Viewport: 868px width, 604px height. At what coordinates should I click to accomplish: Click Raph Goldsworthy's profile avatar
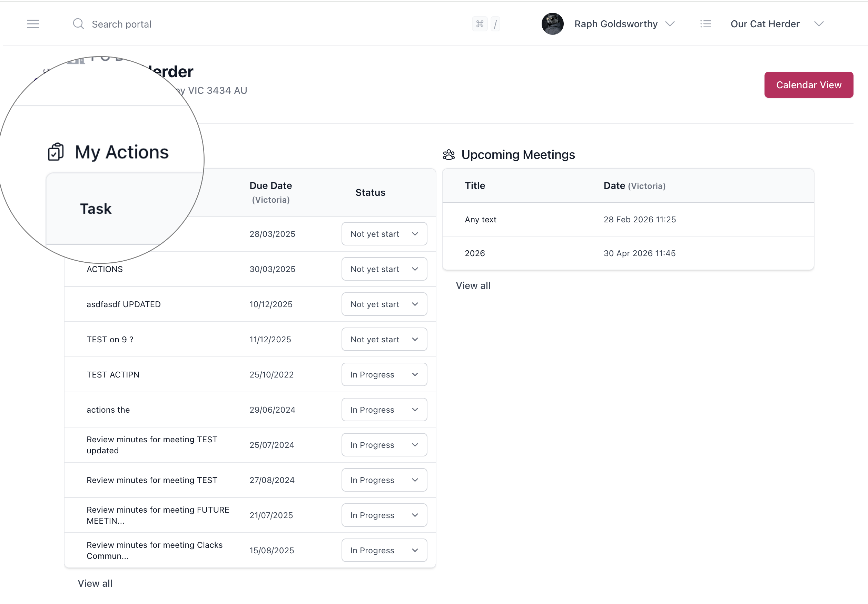coord(552,24)
